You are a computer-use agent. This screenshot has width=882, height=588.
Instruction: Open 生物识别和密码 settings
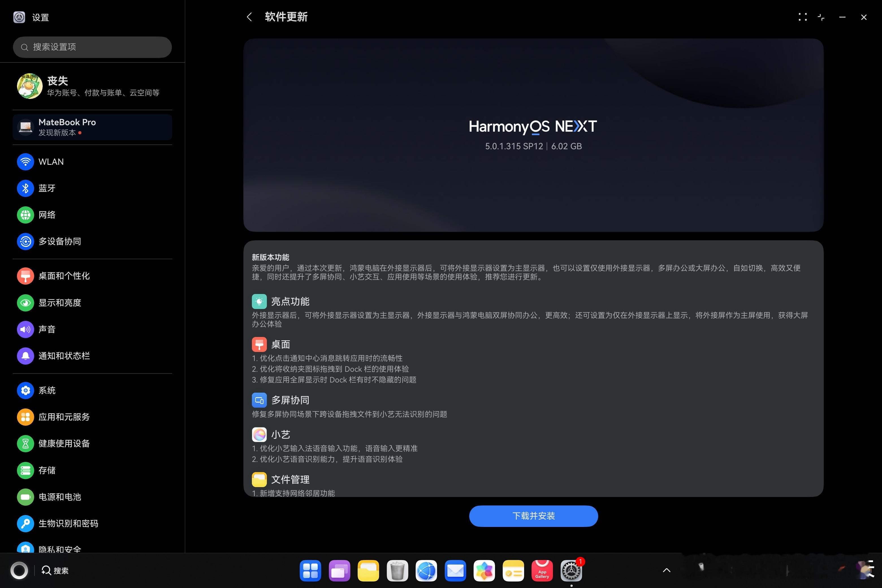coord(92,524)
